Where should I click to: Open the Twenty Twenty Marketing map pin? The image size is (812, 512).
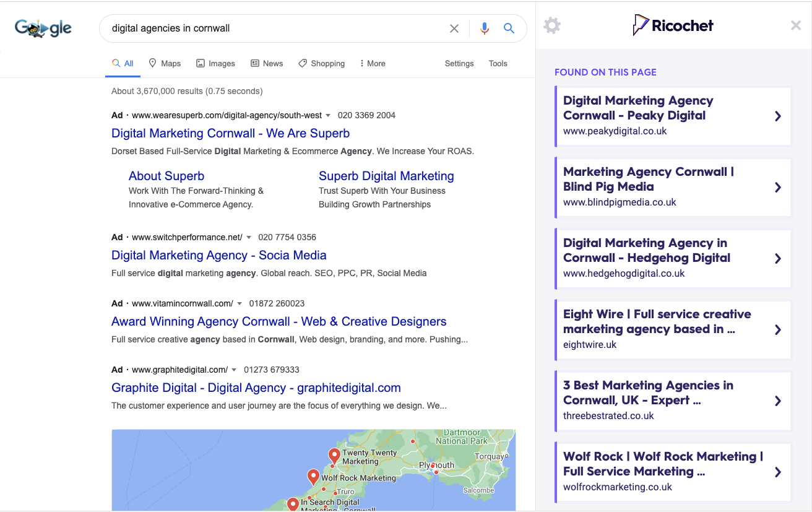click(x=334, y=456)
